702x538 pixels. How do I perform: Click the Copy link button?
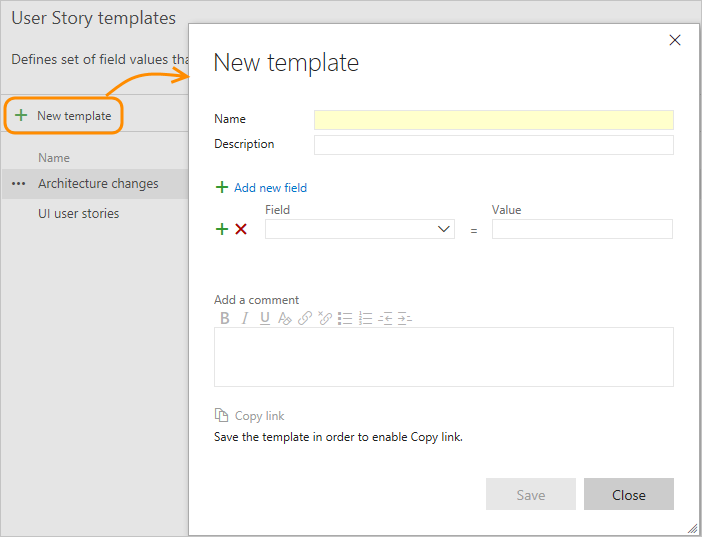click(249, 416)
